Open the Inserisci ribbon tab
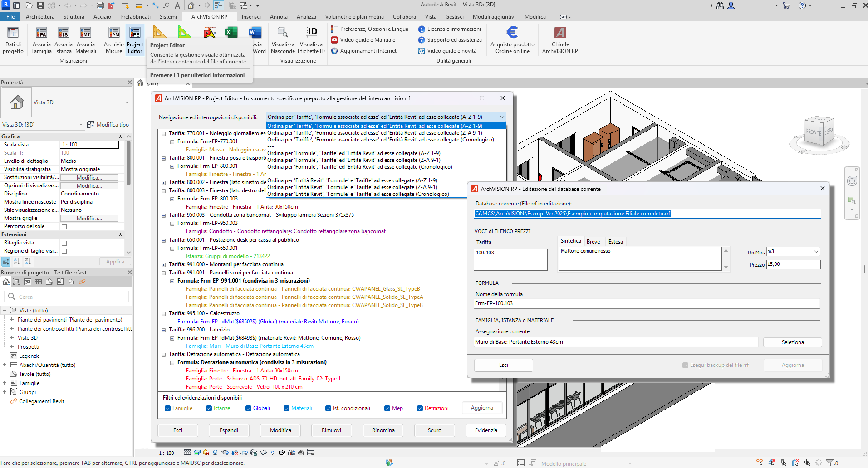Screen dimensions: 868x468 pos(251,17)
